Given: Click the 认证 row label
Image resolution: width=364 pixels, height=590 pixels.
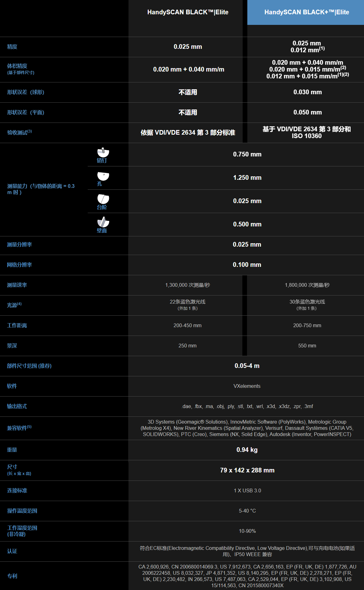Looking at the screenshot, I should click(x=12, y=551).
